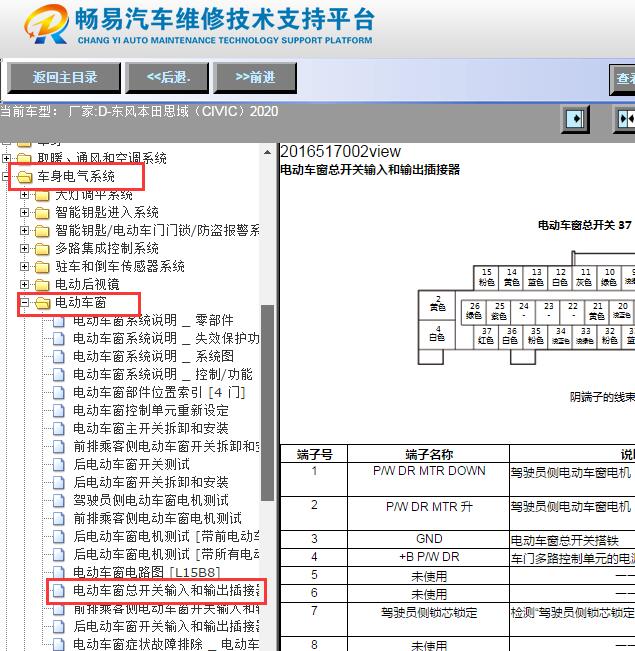
Task: Click the single-arrow panel toggle icon
Action: (x=575, y=119)
